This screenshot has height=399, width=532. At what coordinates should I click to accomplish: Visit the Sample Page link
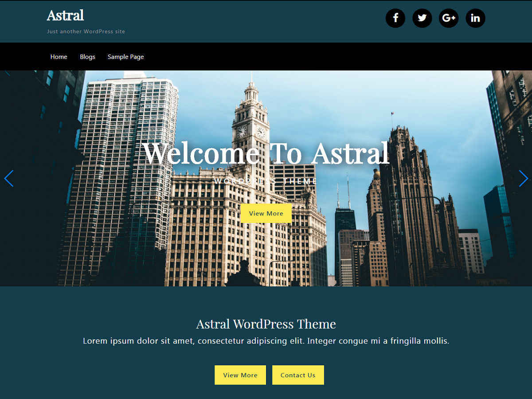point(125,56)
